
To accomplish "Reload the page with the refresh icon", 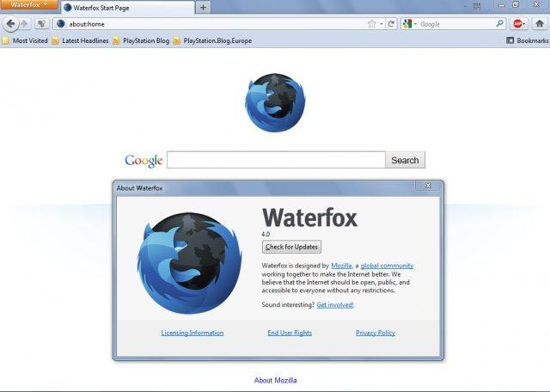I will click(x=391, y=24).
